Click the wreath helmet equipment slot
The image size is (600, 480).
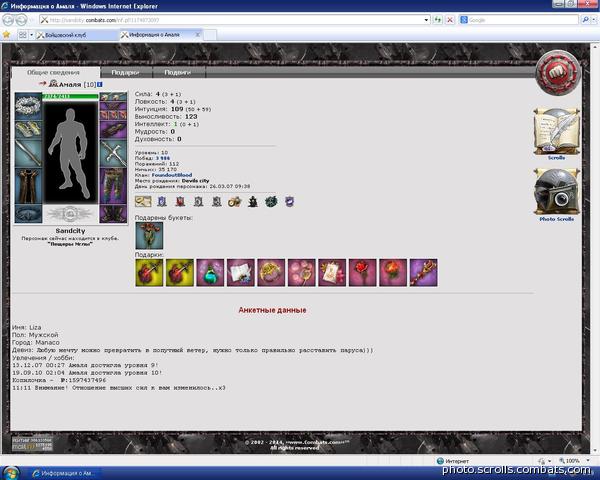click(x=28, y=105)
